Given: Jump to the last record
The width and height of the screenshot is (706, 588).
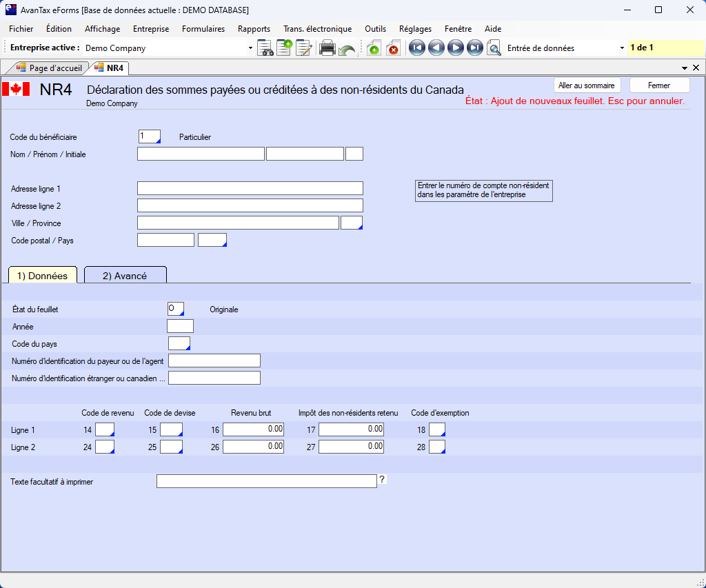Looking at the screenshot, I should [x=474, y=48].
